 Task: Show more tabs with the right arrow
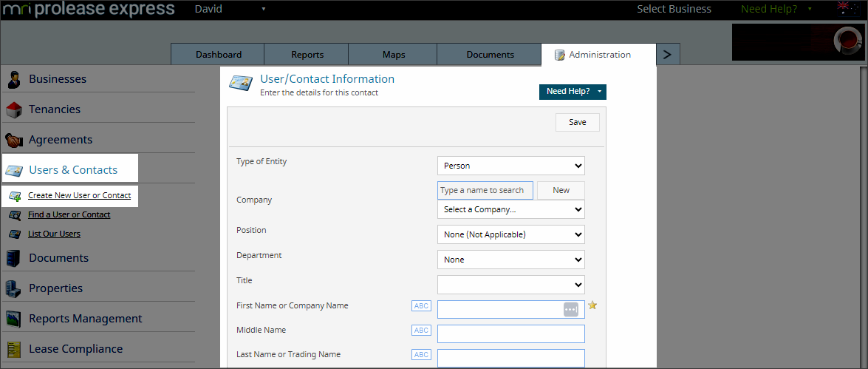tap(668, 54)
